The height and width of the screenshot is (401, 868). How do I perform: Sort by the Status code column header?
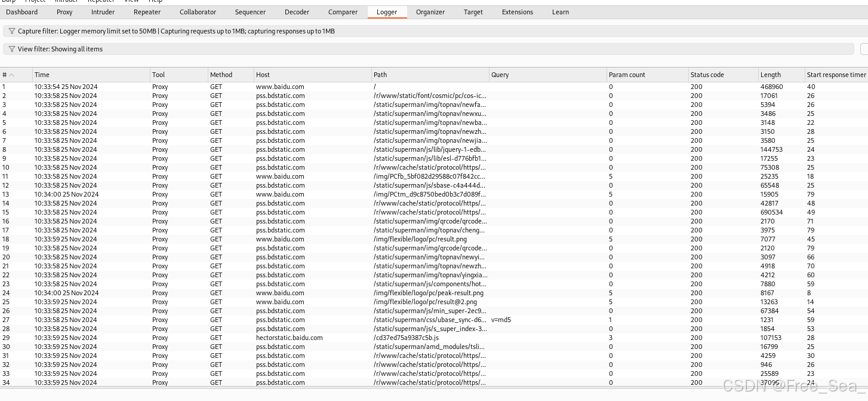[x=724, y=75]
